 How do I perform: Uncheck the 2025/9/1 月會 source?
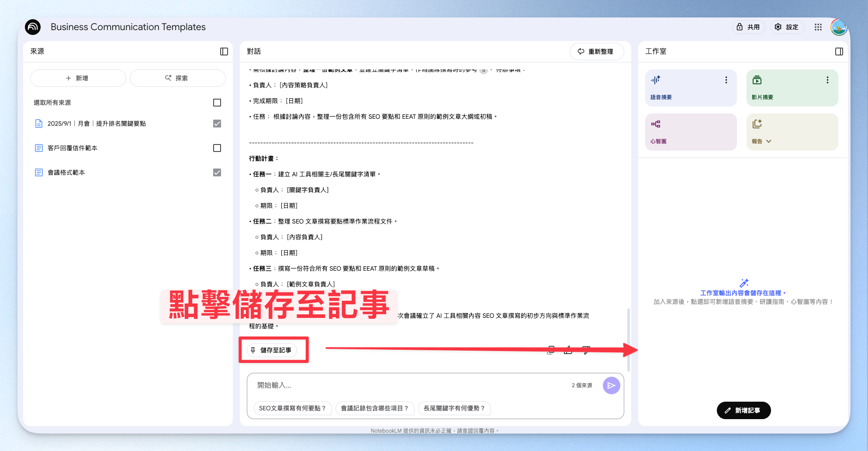coord(217,124)
